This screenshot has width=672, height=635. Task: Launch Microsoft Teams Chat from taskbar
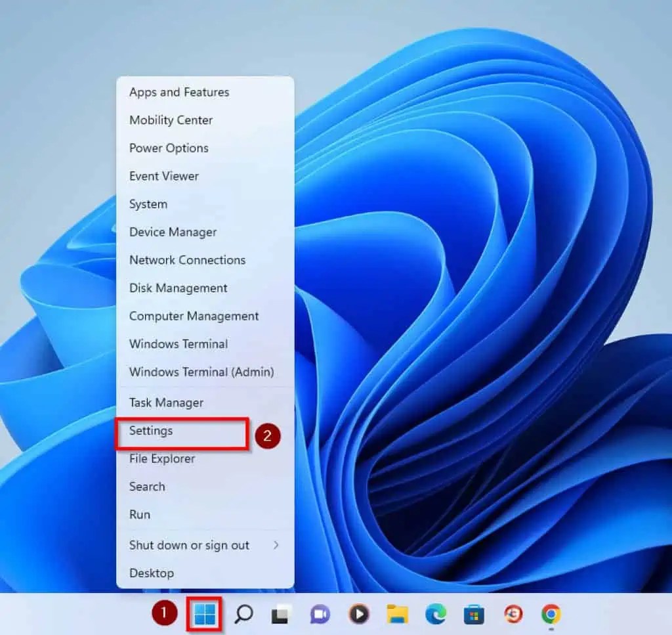(x=319, y=615)
